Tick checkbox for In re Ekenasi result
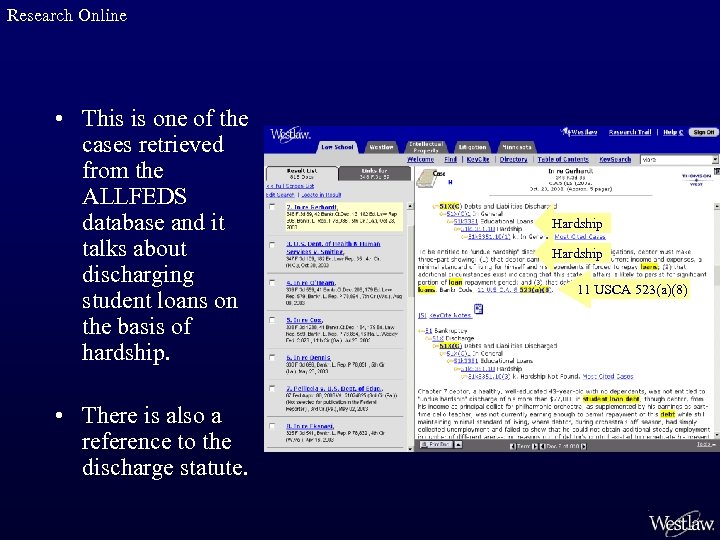 272,426
